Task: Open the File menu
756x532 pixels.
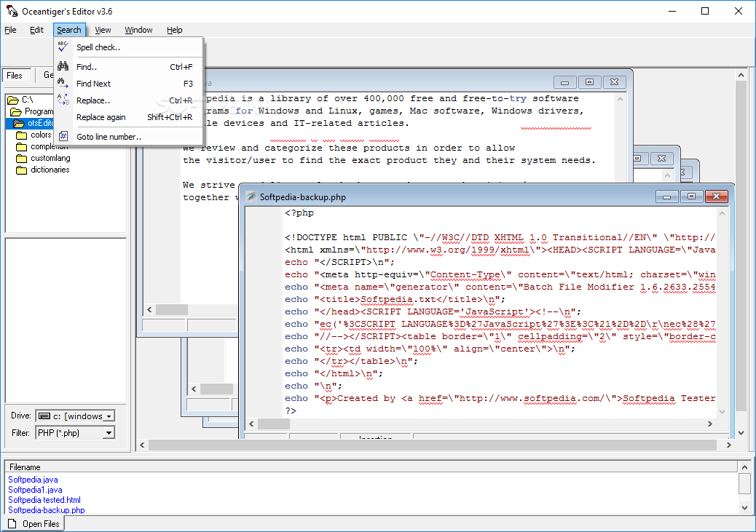Action: coord(11,30)
